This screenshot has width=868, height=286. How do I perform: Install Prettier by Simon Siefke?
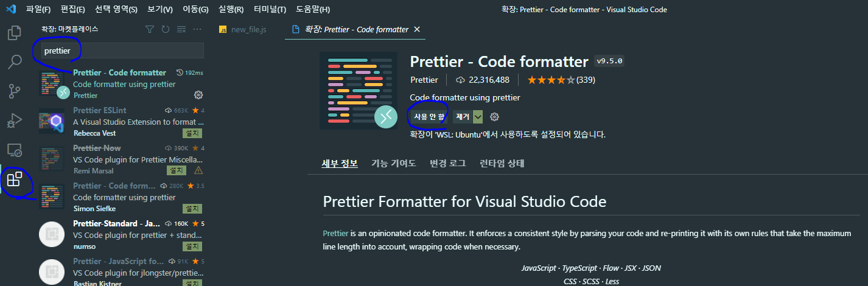[x=192, y=209]
